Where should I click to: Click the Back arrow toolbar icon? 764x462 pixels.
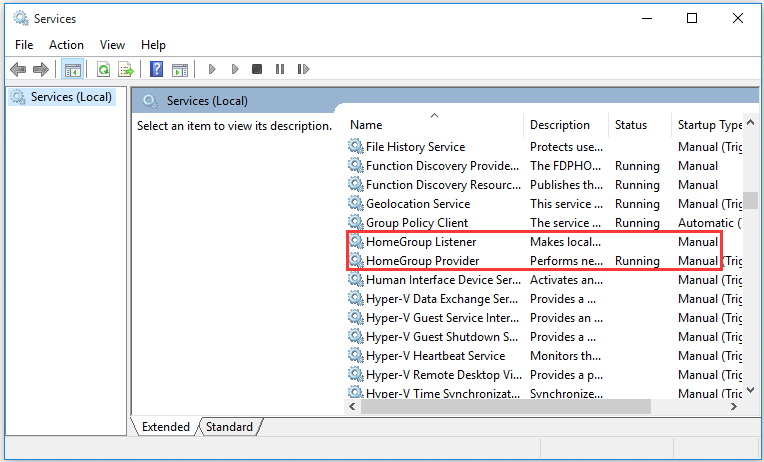pyautogui.click(x=18, y=69)
